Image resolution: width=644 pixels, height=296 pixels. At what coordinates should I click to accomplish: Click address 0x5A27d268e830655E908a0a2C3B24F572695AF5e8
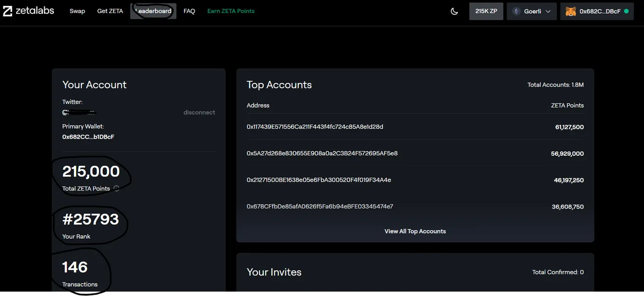322,153
